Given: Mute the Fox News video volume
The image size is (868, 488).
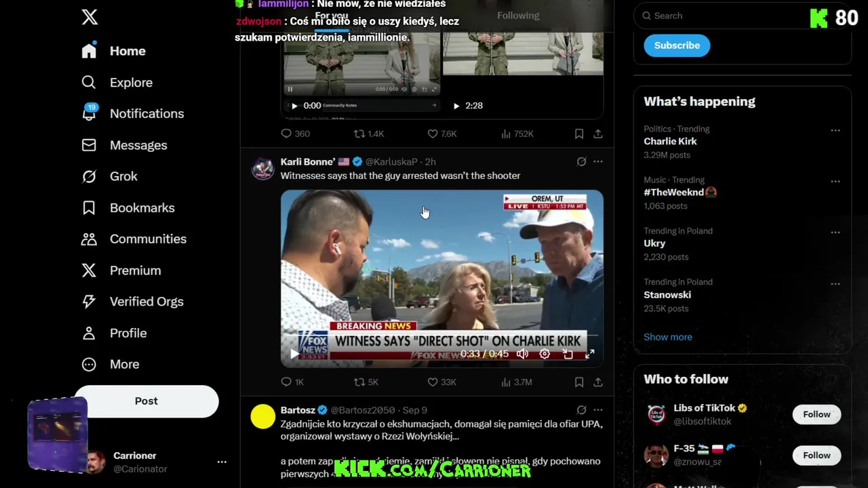Looking at the screenshot, I should (522, 354).
